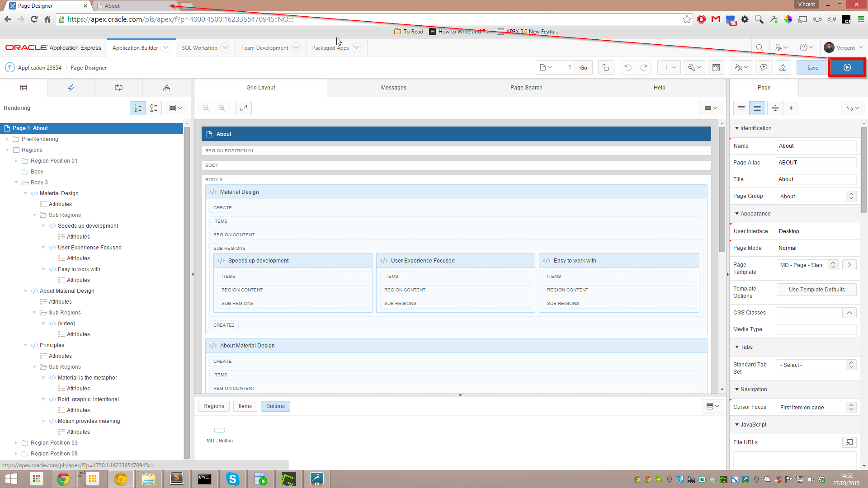The width and height of the screenshot is (868, 488).
Task: Click the Save button
Action: point(812,67)
